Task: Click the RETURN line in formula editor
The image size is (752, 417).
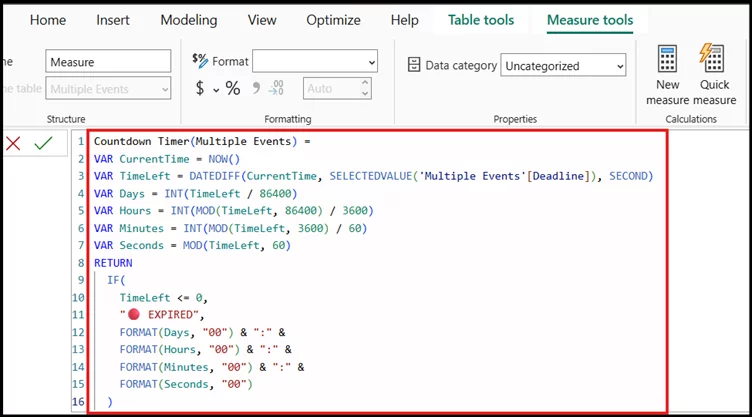Action: click(113, 263)
